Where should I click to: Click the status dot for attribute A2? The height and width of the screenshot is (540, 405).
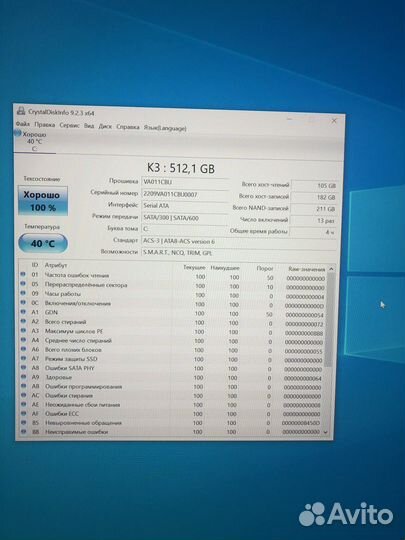click(23, 321)
